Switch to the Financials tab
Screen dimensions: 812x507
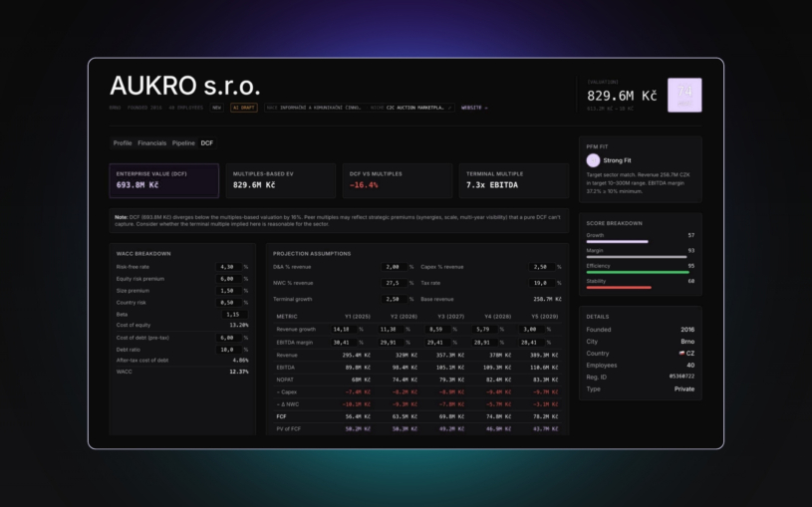[151, 142]
